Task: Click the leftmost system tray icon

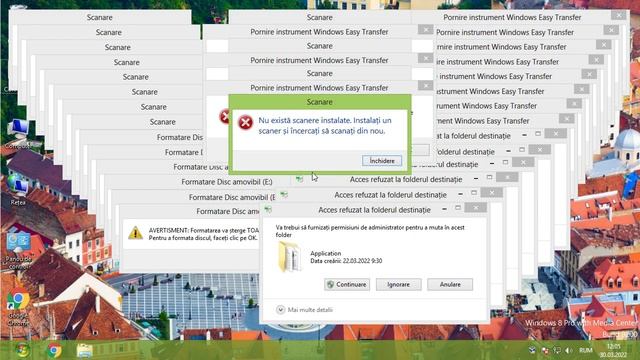Action: coord(532,350)
